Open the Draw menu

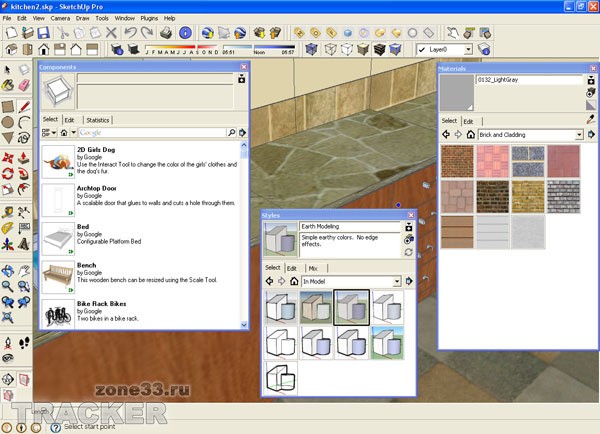[x=82, y=18]
